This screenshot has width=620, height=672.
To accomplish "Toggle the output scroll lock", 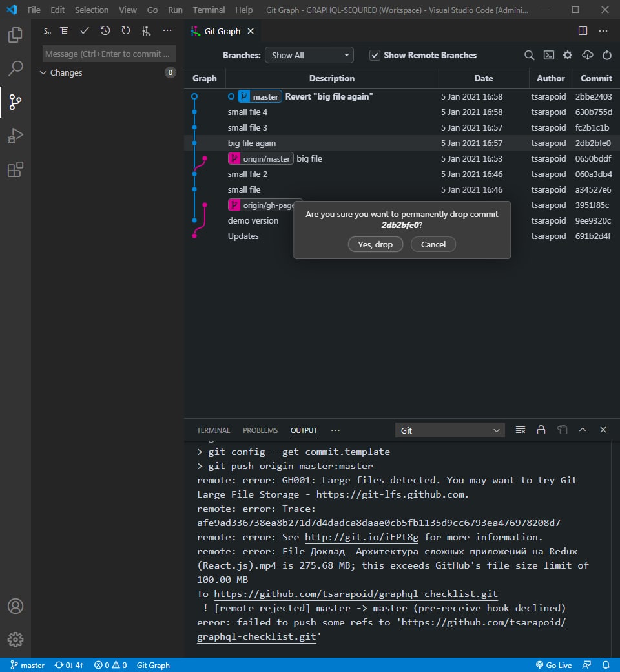I will tap(541, 430).
